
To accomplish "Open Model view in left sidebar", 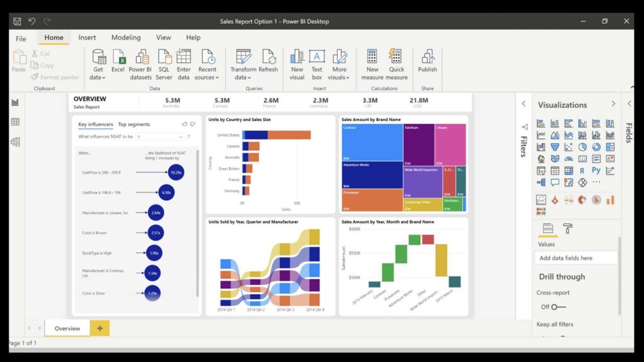I will pos(15,142).
